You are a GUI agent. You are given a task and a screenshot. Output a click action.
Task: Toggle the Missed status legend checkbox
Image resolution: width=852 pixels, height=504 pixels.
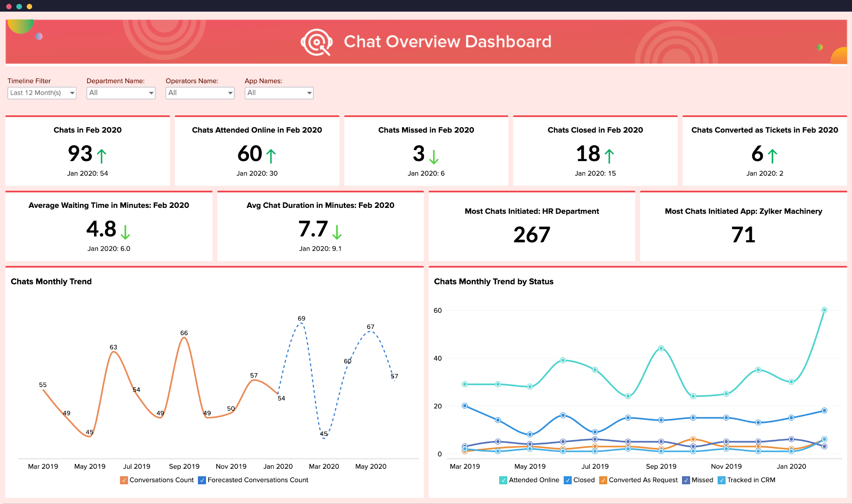686,480
